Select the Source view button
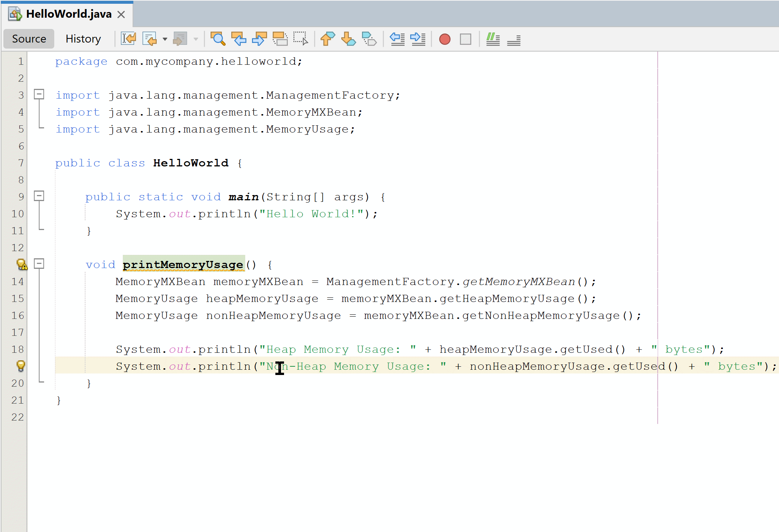 point(29,39)
